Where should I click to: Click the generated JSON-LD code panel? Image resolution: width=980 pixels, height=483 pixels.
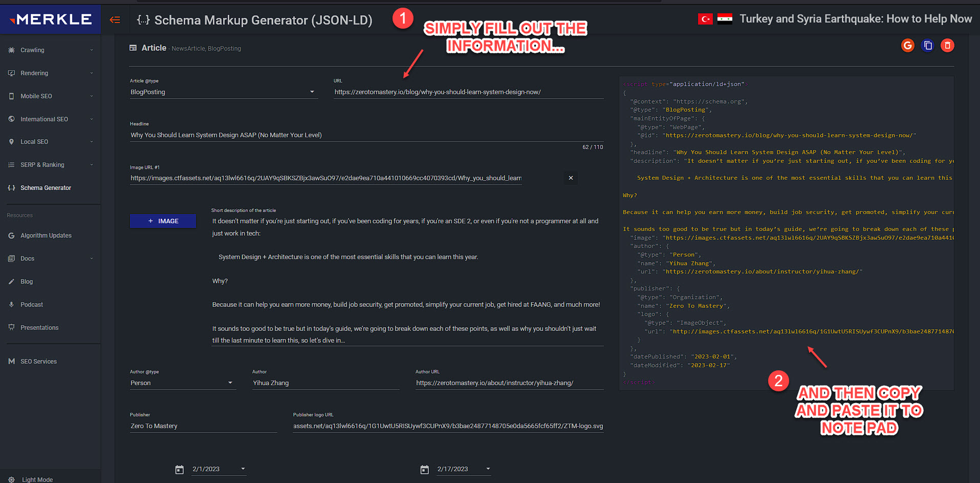[x=787, y=233]
